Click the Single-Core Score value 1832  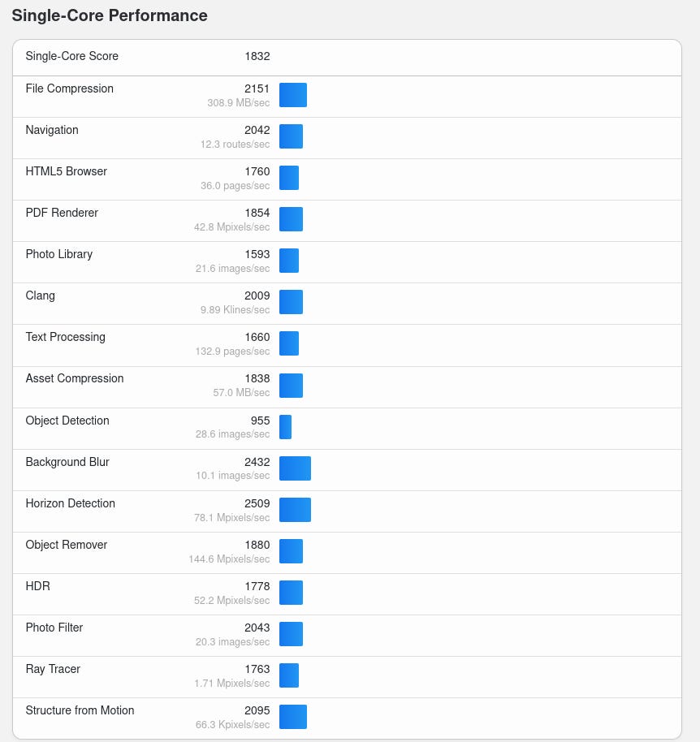257,56
